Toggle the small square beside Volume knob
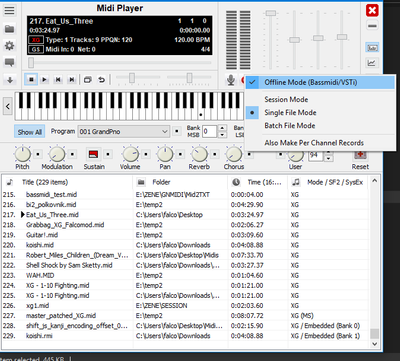The image size is (400, 361). coord(146,154)
